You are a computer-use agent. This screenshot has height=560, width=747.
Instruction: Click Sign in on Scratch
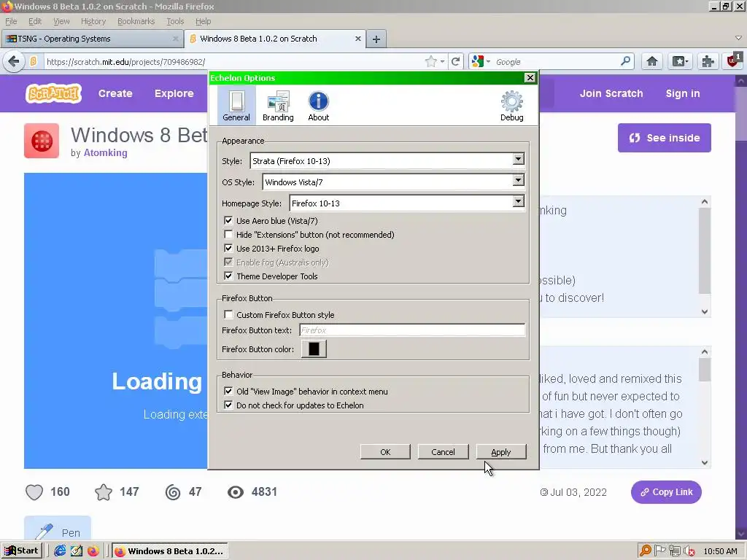683,93
